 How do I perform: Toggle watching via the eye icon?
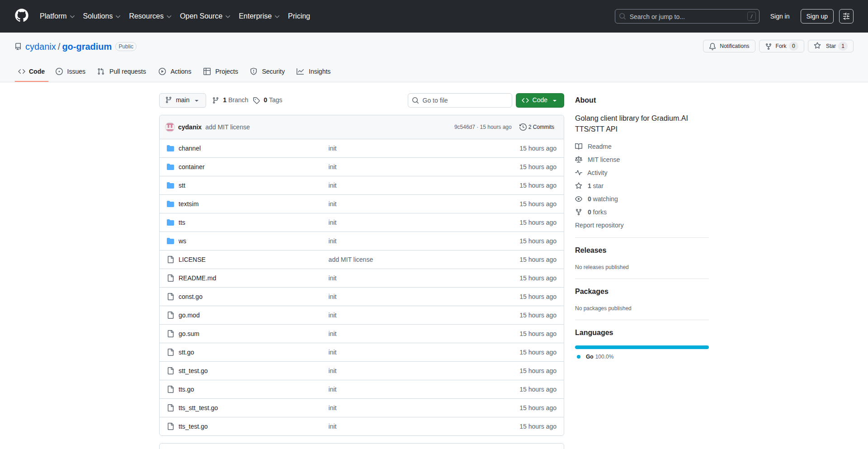coord(579,199)
